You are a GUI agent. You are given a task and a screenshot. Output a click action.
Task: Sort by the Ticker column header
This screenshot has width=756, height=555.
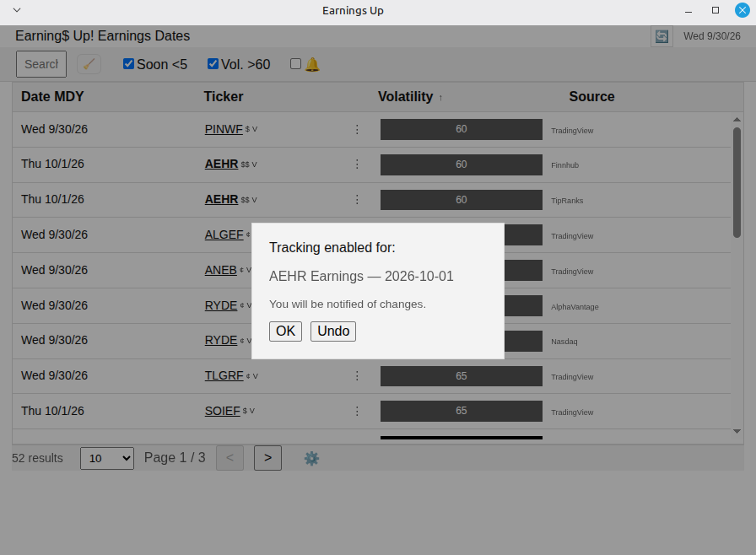coord(224,96)
